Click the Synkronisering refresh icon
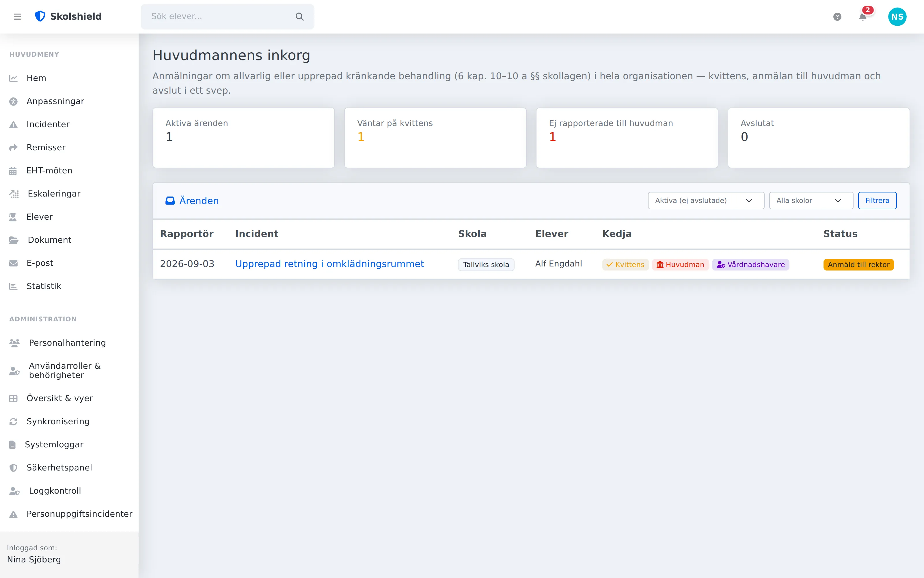Viewport: 924px width, 578px height. (13, 422)
